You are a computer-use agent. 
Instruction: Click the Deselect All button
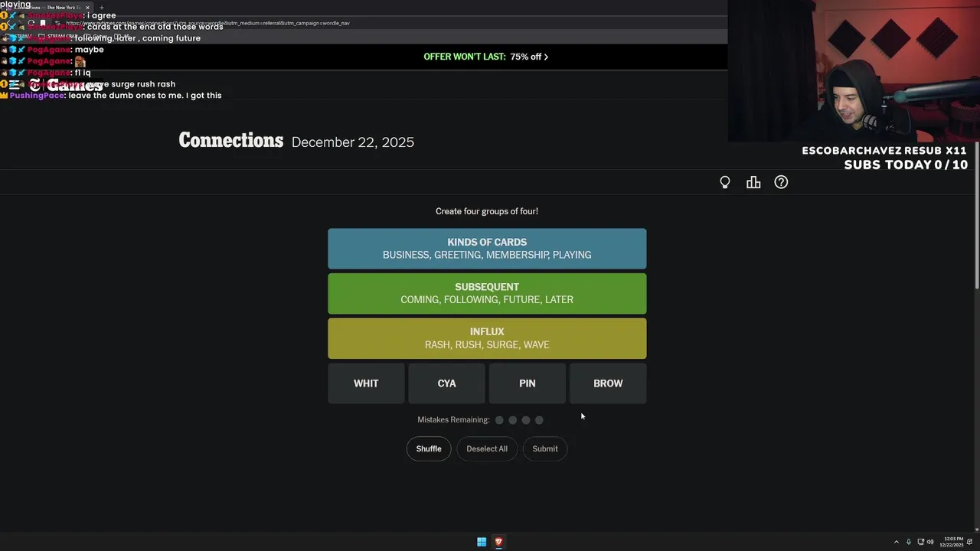[x=487, y=448]
